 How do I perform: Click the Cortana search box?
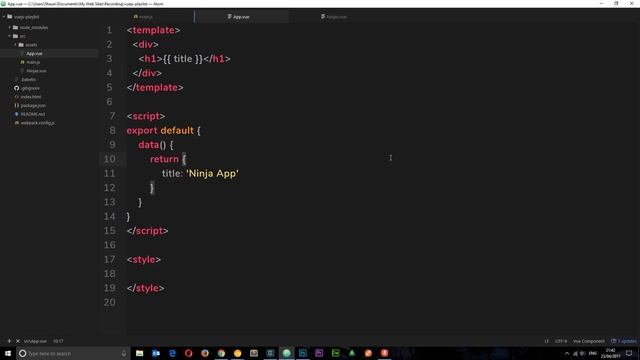73,353
